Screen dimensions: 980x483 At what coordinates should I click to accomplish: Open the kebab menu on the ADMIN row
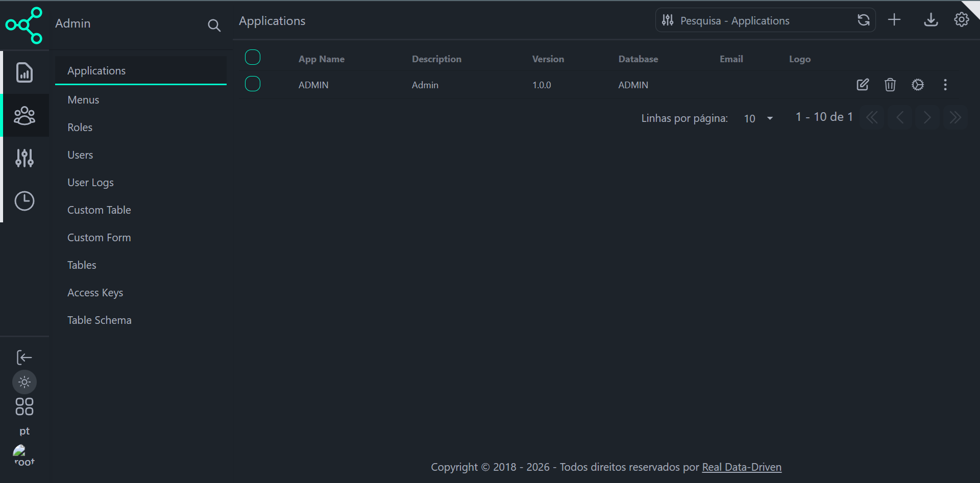(x=945, y=85)
